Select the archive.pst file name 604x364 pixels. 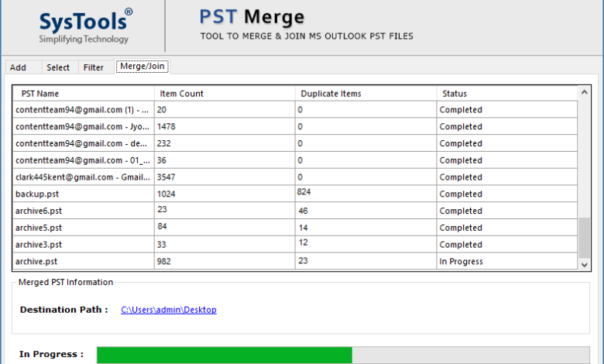coord(36,261)
